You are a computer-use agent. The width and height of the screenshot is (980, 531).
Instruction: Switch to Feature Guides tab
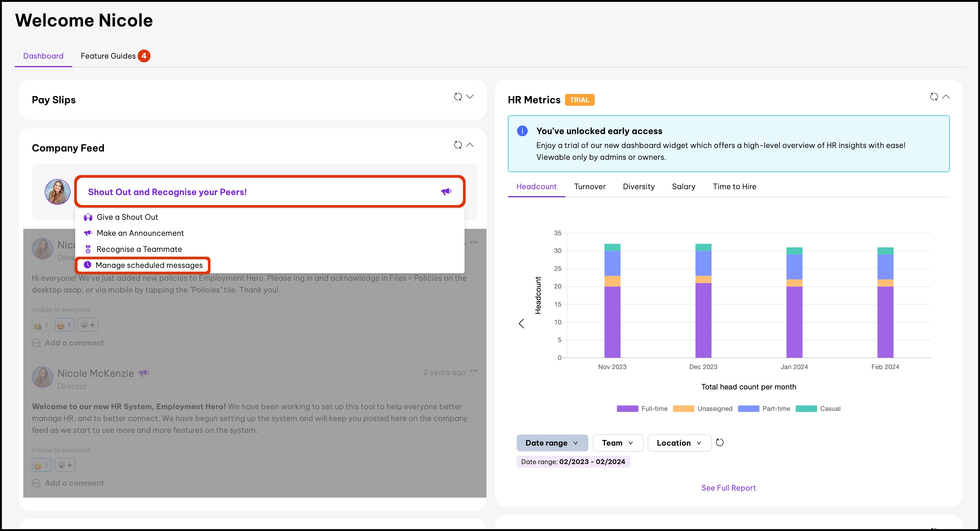[x=108, y=56]
